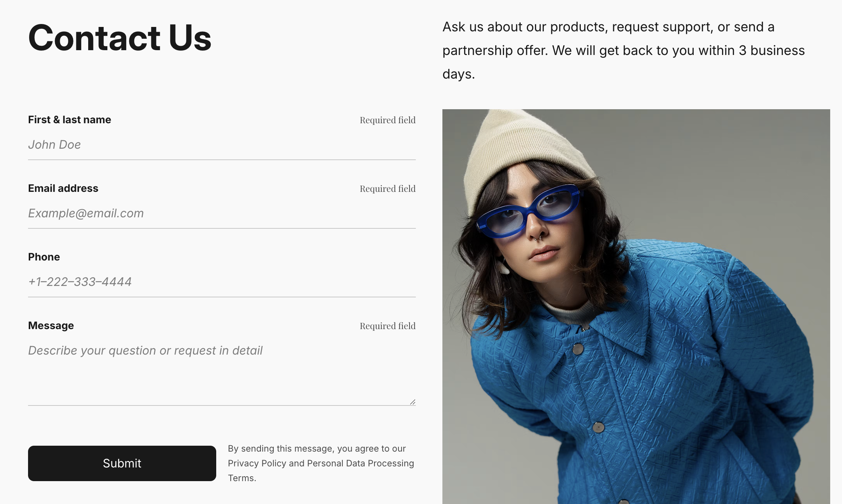842x504 pixels.
Task: Click the John Doe name input field
Action: (x=221, y=145)
